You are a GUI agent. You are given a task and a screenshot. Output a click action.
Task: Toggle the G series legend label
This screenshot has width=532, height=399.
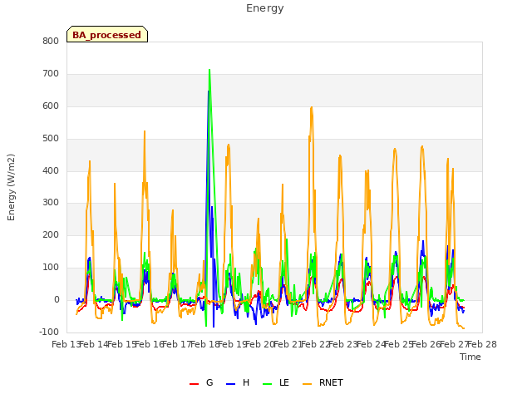click(x=209, y=382)
